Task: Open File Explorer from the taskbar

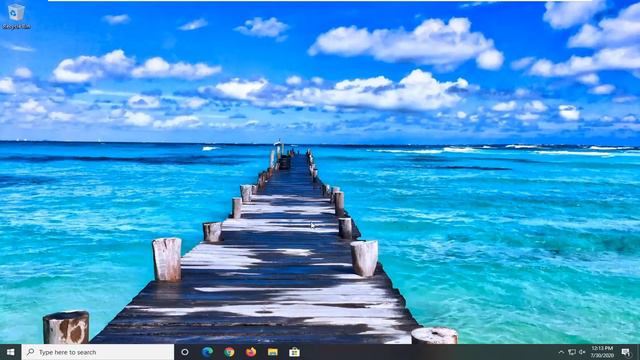Action: click(x=273, y=352)
